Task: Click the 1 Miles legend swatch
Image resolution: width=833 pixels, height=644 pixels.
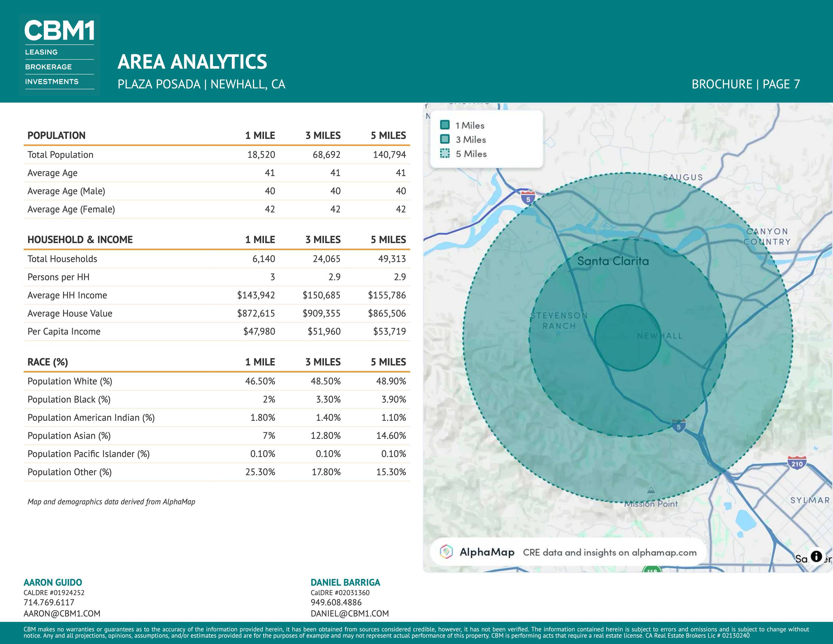Action: pyautogui.click(x=445, y=125)
